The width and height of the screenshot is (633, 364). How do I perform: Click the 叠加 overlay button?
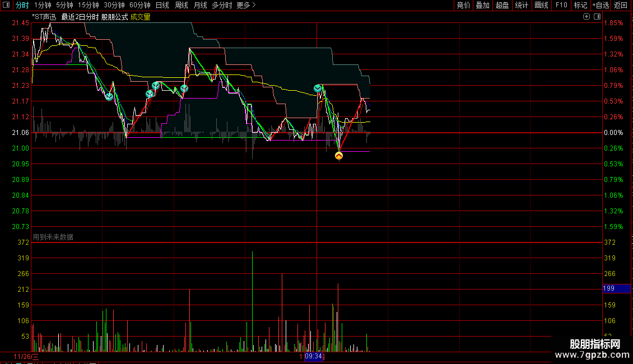point(483,5)
